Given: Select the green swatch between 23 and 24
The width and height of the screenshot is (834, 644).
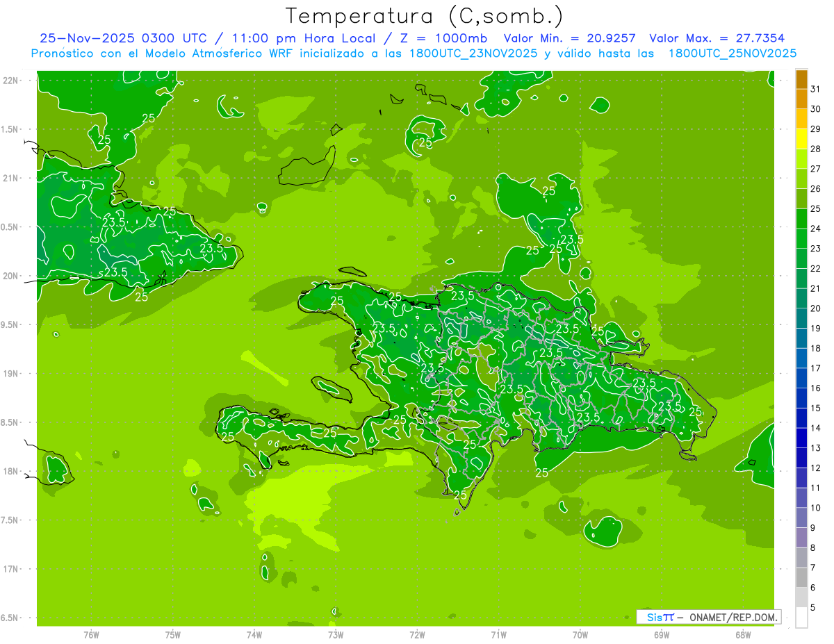Looking at the screenshot, I should (801, 239).
